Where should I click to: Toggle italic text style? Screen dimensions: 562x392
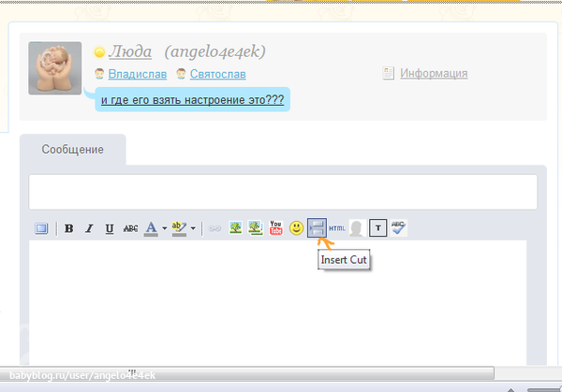tap(89, 227)
